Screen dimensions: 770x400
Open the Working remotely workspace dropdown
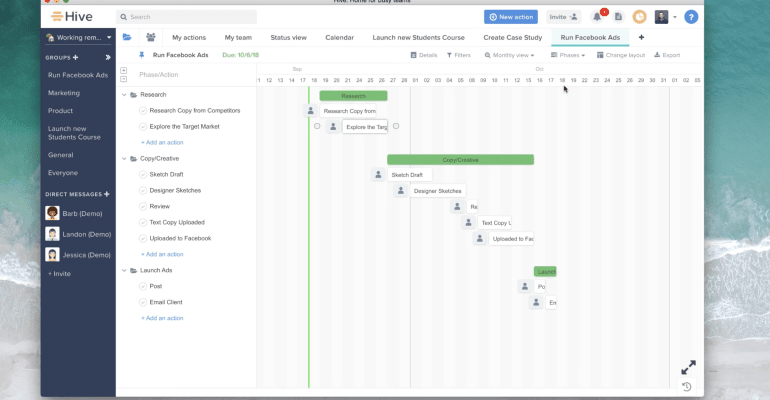pos(79,37)
